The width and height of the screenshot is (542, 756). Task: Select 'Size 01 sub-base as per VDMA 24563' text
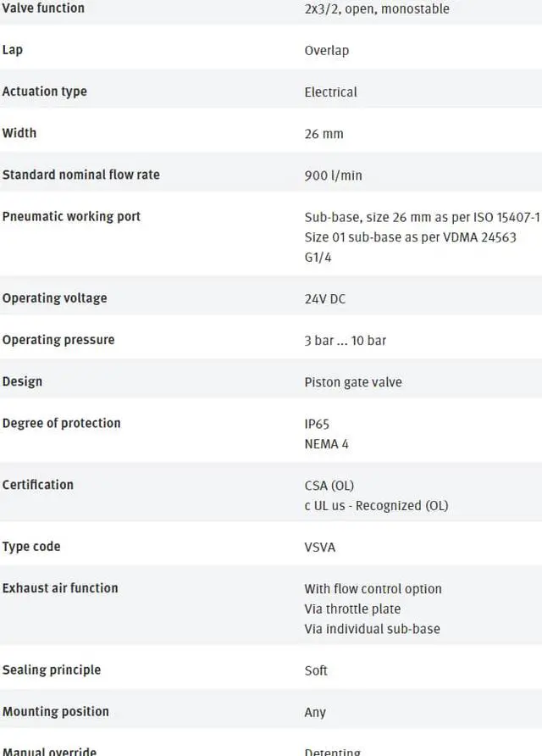(411, 237)
